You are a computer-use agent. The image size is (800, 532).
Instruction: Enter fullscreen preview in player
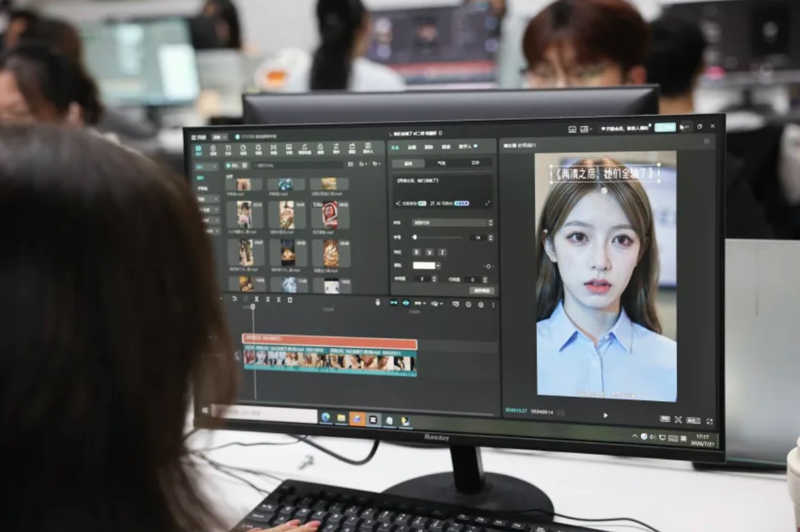[709, 421]
